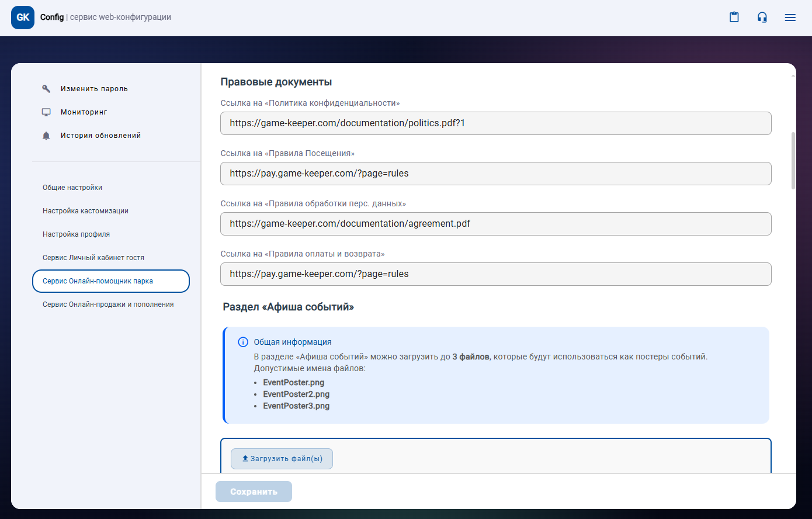Image resolution: width=812 pixels, height=519 pixels.
Task: Click the Правила обработки перс. данных field
Action: 495,224
